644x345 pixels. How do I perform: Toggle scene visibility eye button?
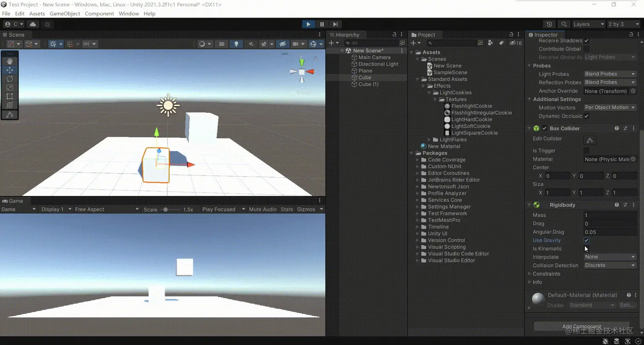click(282, 44)
